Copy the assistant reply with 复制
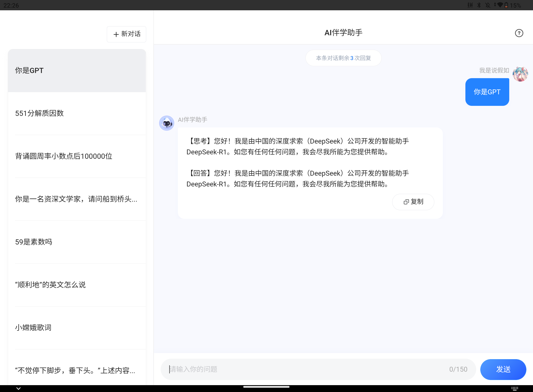This screenshot has height=392, width=533. (413, 202)
